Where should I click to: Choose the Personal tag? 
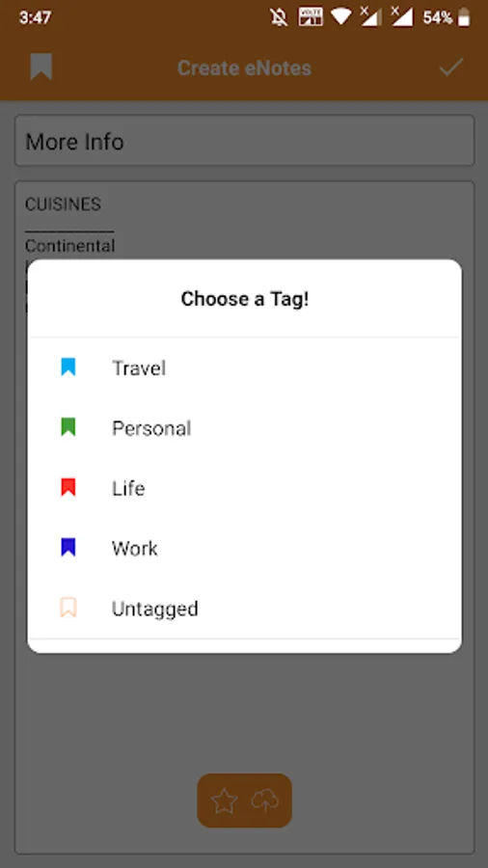(x=244, y=428)
